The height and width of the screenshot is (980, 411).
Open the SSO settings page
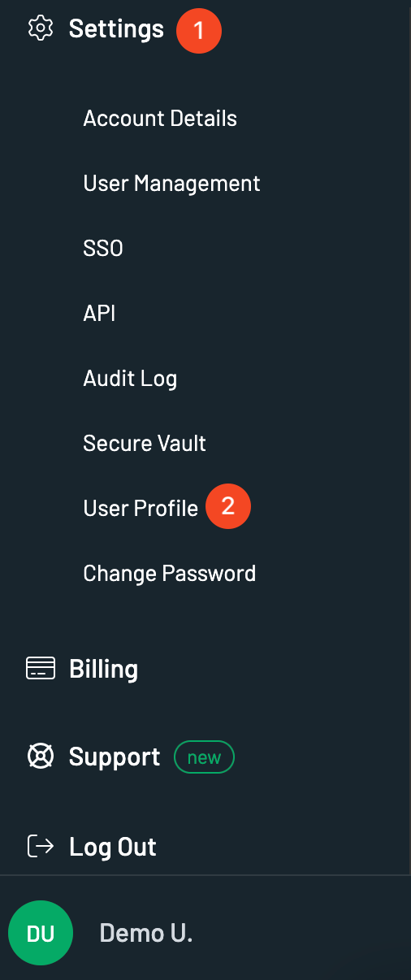(103, 249)
